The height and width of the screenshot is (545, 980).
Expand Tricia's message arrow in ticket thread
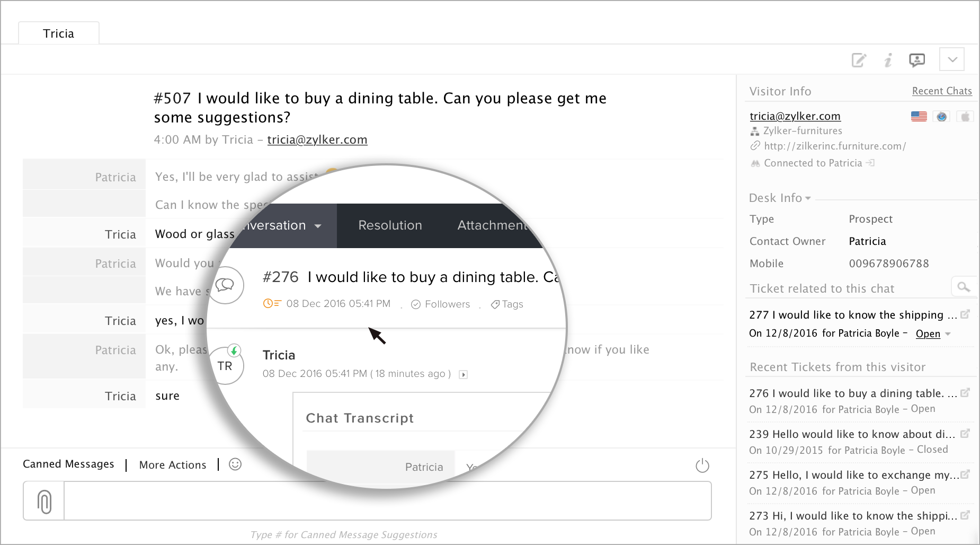[464, 375]
